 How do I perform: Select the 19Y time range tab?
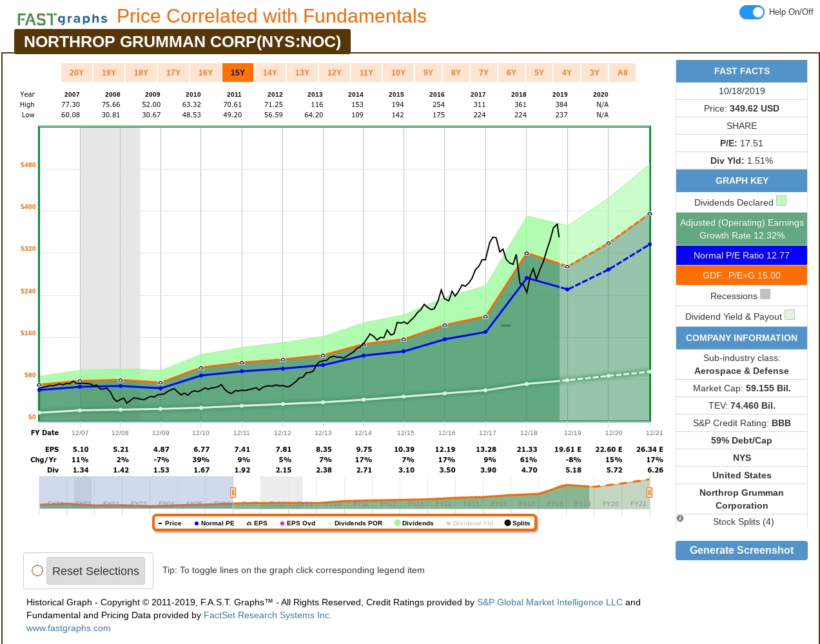point(109,73)
